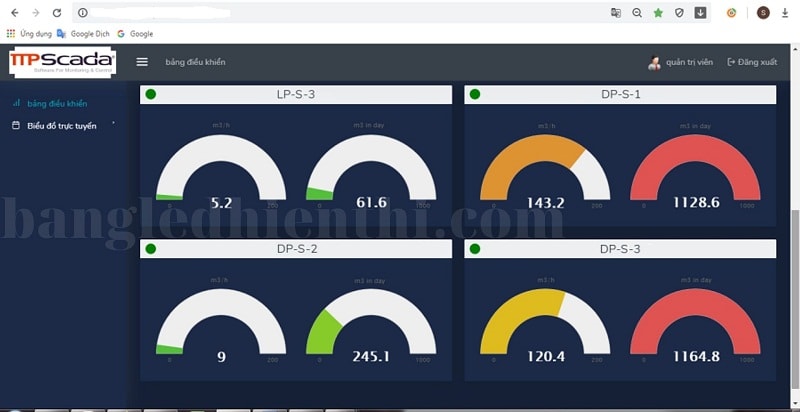Click the green status indicator for DP-S-1
The image size is (800, 412).
475,95
